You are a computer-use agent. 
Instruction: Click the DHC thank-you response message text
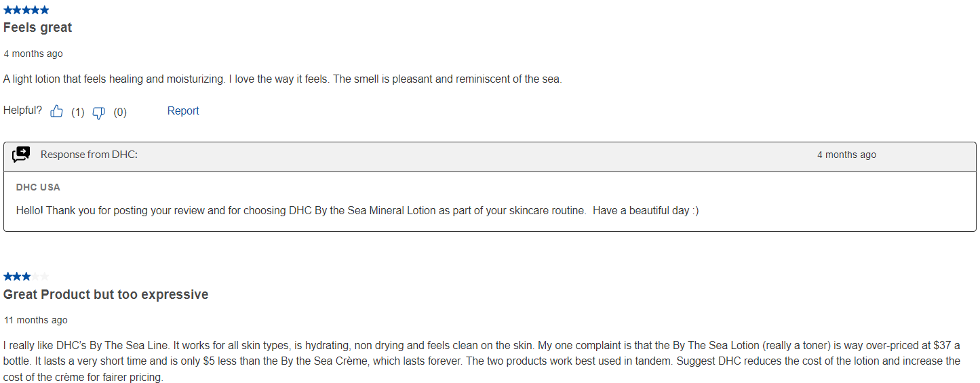357,211
